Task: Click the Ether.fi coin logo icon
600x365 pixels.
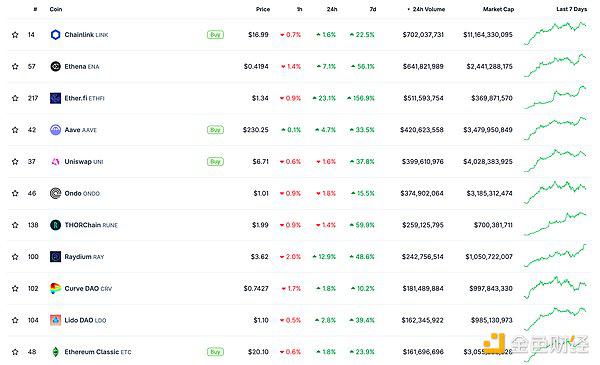Action: point(55,98)
